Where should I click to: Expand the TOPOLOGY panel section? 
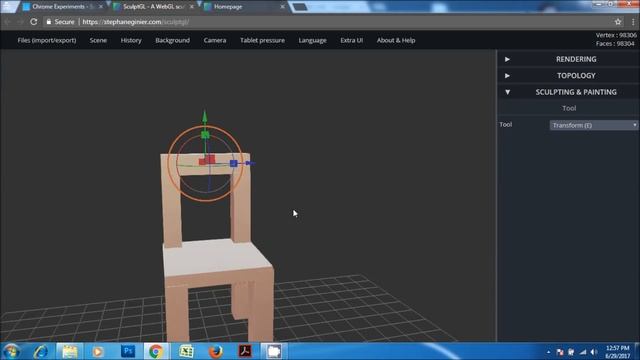coord(568,76)
